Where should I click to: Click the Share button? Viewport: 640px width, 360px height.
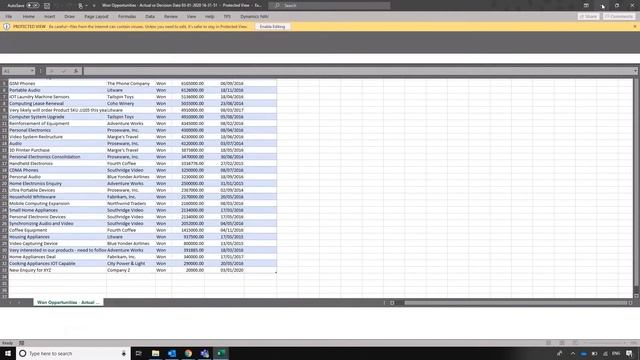[589, 16]
